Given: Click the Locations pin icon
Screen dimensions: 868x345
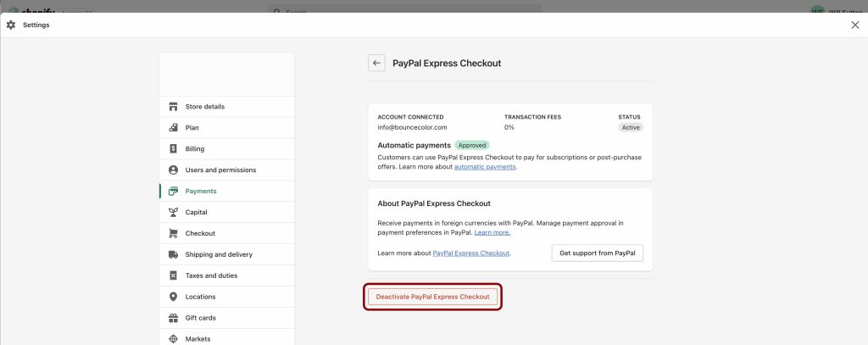Looking at the screenshot, I should pos(173,297).
